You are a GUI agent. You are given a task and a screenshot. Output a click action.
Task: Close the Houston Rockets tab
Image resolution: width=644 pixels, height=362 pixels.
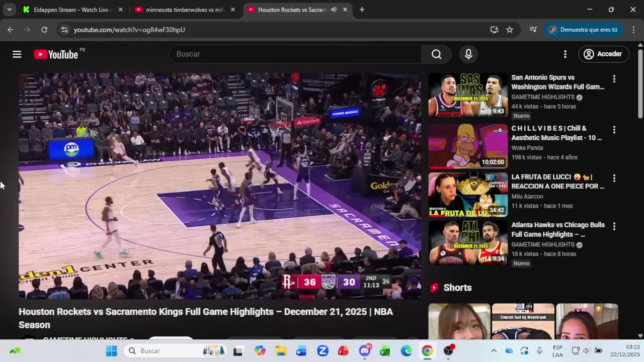point(345,10)
